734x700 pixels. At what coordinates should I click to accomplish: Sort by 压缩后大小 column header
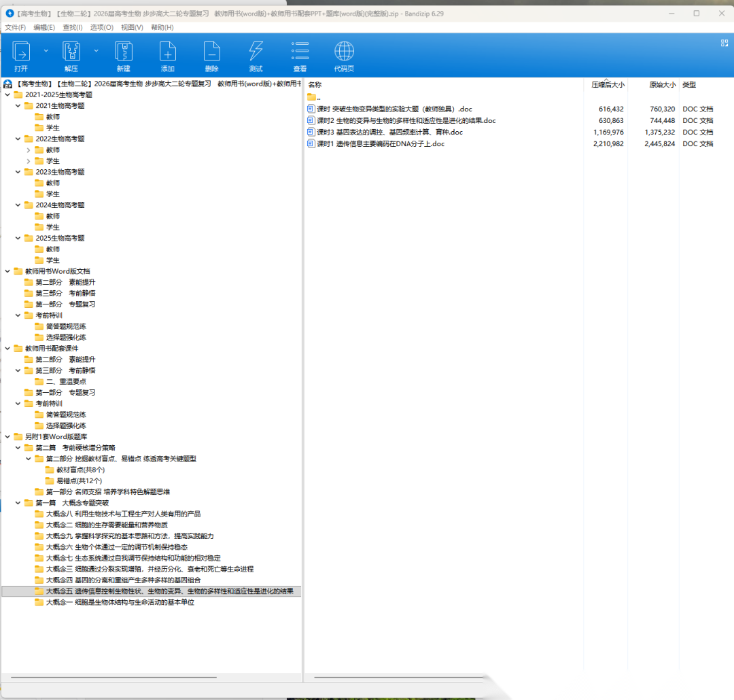coord(608,85)
